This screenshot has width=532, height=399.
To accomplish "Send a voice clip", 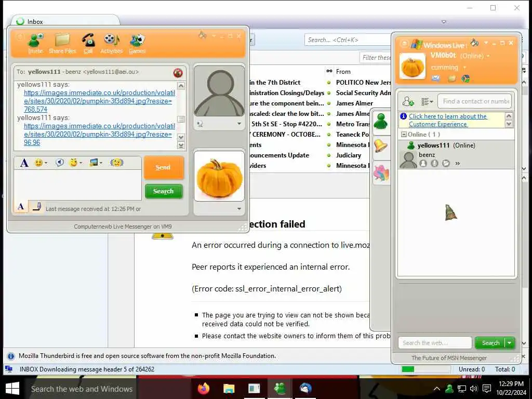I will pyautogui.click(x=59, y=163).
